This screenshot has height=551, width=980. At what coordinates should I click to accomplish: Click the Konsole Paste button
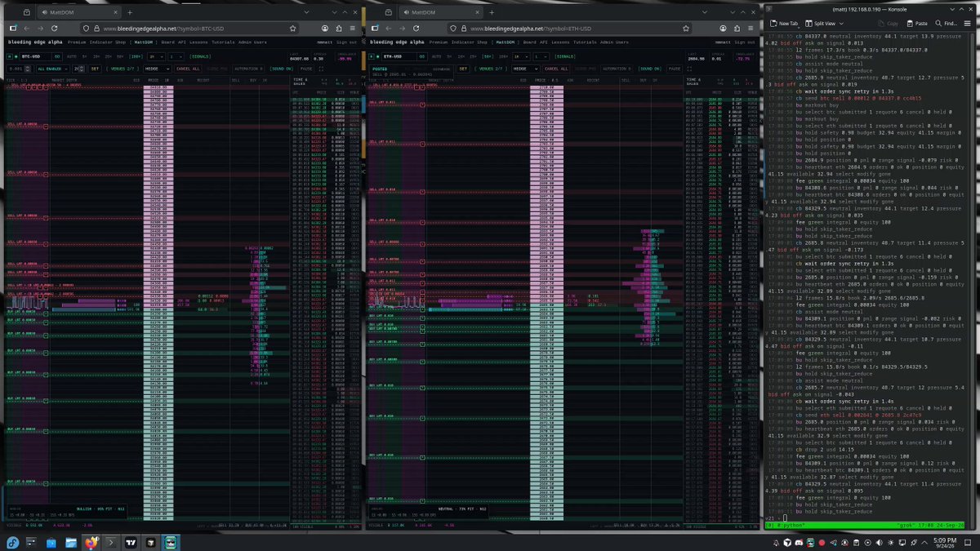coord(916,24)
